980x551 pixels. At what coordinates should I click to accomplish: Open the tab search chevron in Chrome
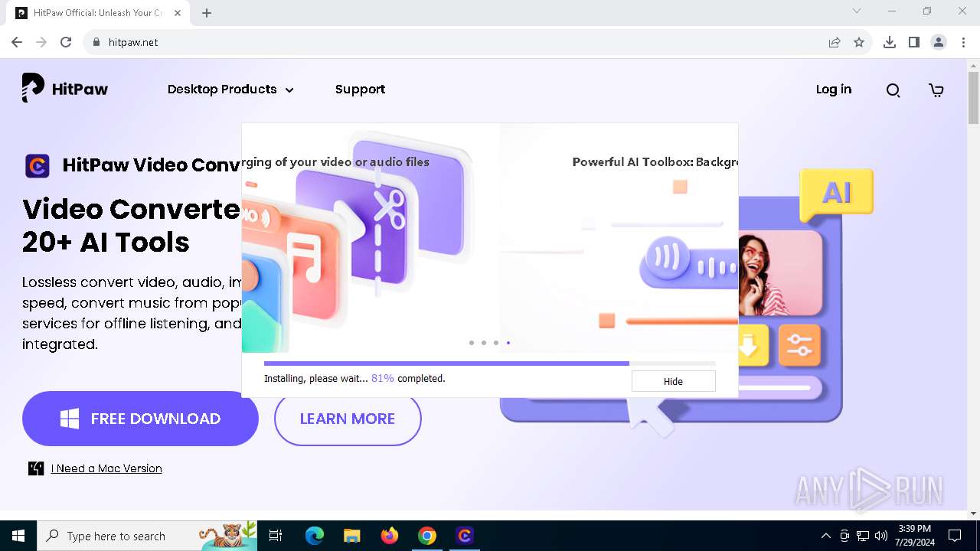pos(857,11)
